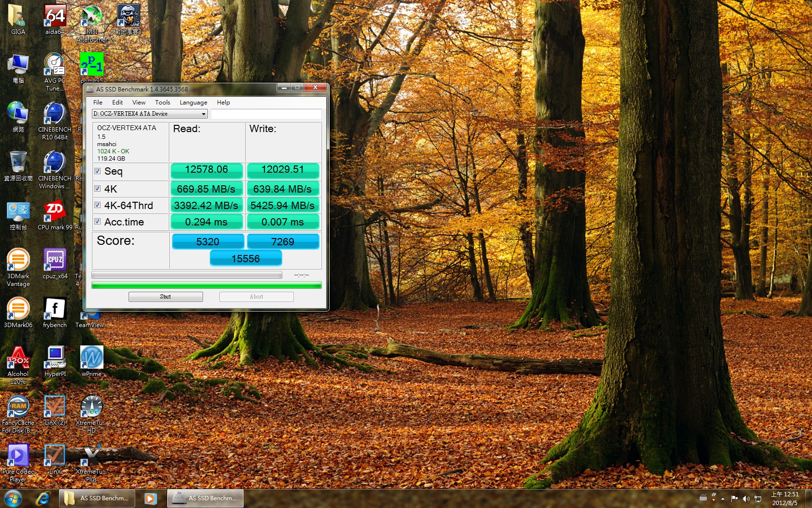Open the HyperPI desktop icon
The height and width of the screenshot is (508, 812).
coord(55,359)
